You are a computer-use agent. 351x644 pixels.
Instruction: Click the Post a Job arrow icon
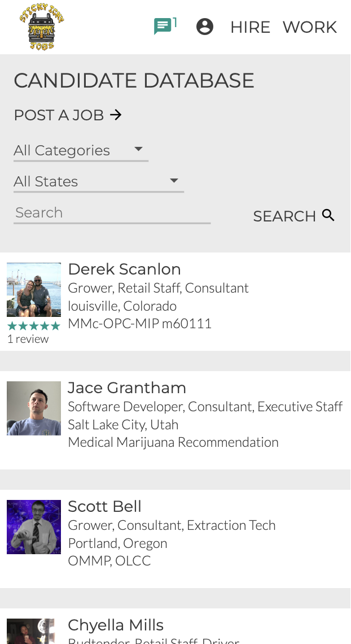click(x=116, y=115)
